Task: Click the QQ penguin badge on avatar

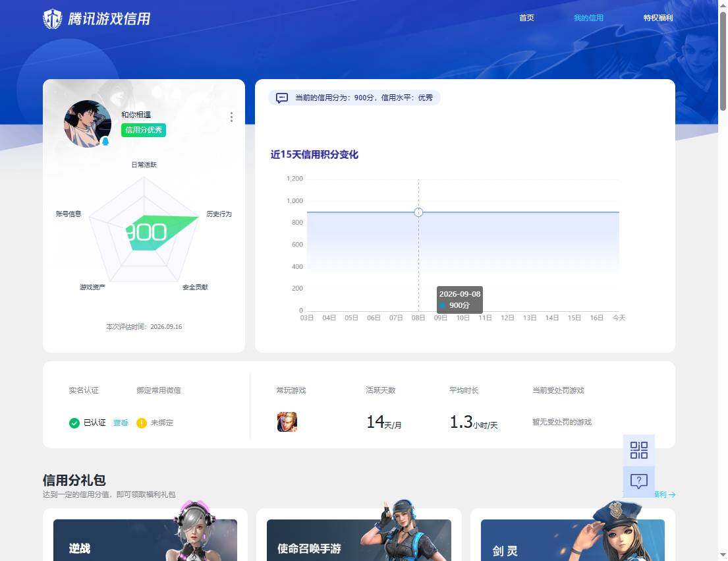Action: [x=105, y=141]
